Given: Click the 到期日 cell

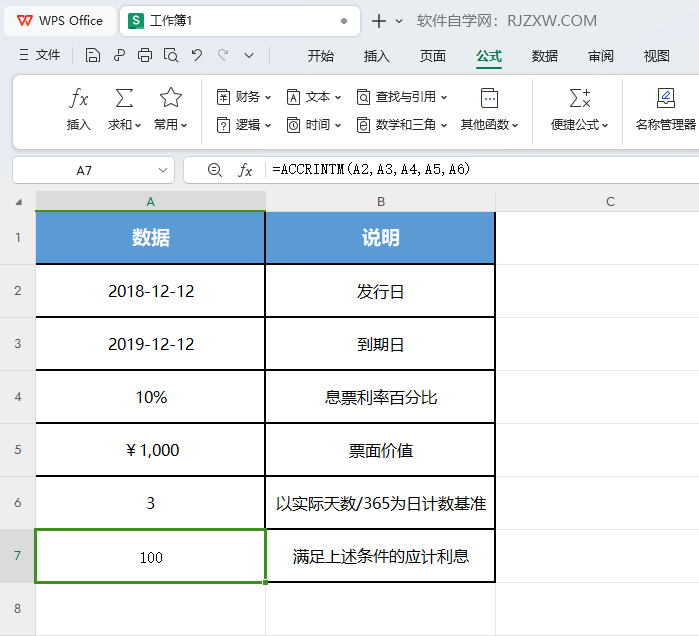Looking at the screenshot, I should (380, 344).
